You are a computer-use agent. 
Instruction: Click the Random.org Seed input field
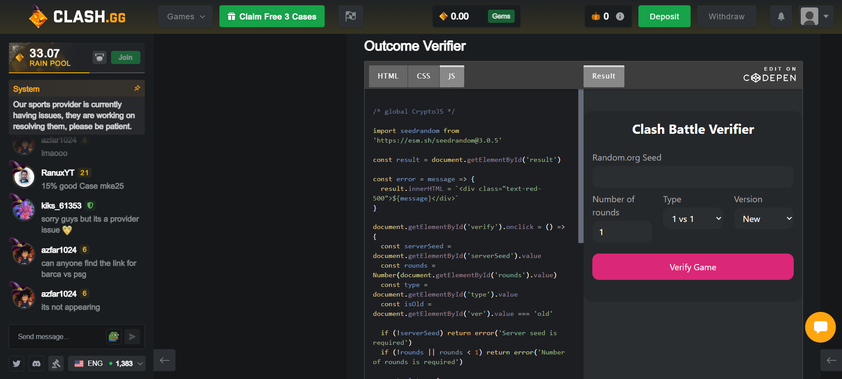click(x=693, y=177)
